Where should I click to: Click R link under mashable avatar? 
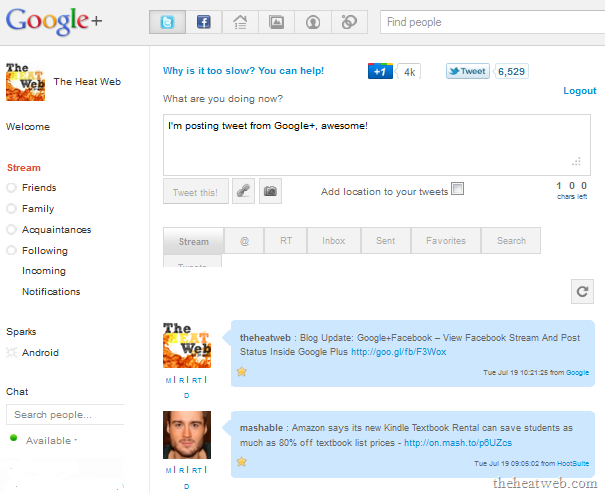pyautogui.click(x=181, y=470)
